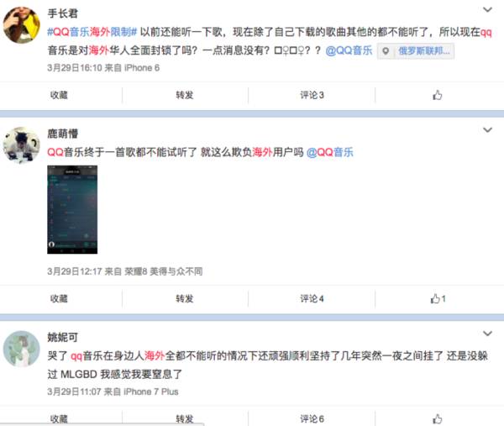504x426 pixels.
Task: Open the #QQ音乐海外限制# hashtag
Action: (x=92, y=32)
